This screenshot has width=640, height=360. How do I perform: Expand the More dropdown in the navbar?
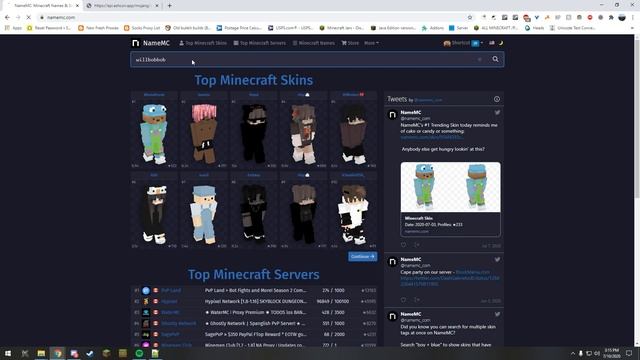coord(371,43)
